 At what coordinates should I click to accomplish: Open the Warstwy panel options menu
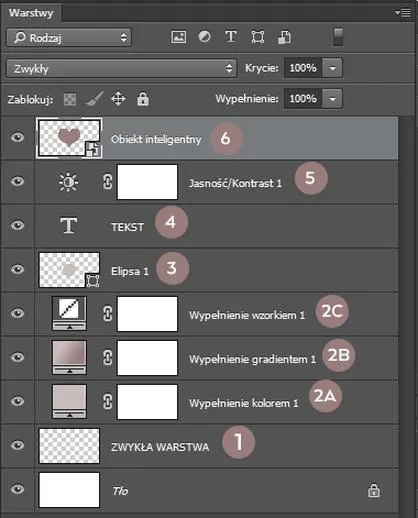tap(403, 13)
